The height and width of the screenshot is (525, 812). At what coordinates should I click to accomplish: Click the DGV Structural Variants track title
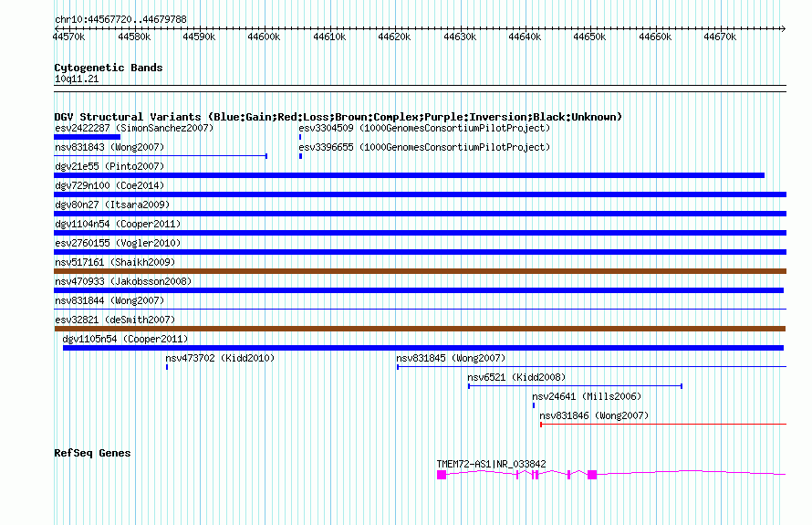point(338,117)
